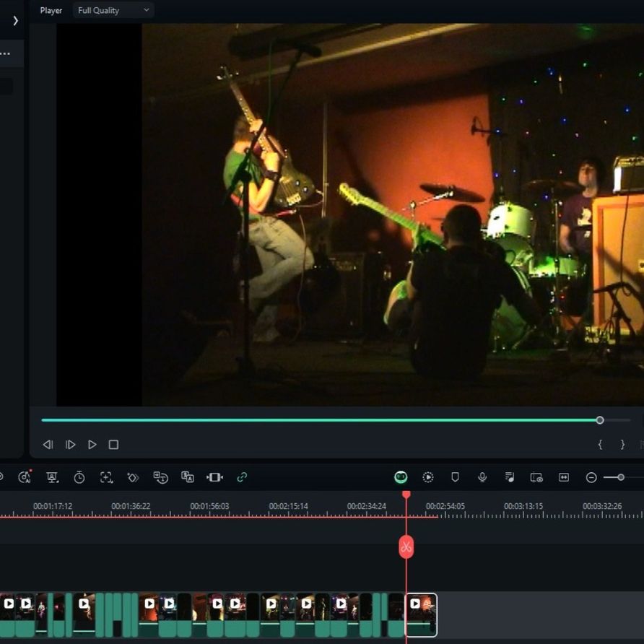Open the green AI copilot robot

click(x=401, y=477)
